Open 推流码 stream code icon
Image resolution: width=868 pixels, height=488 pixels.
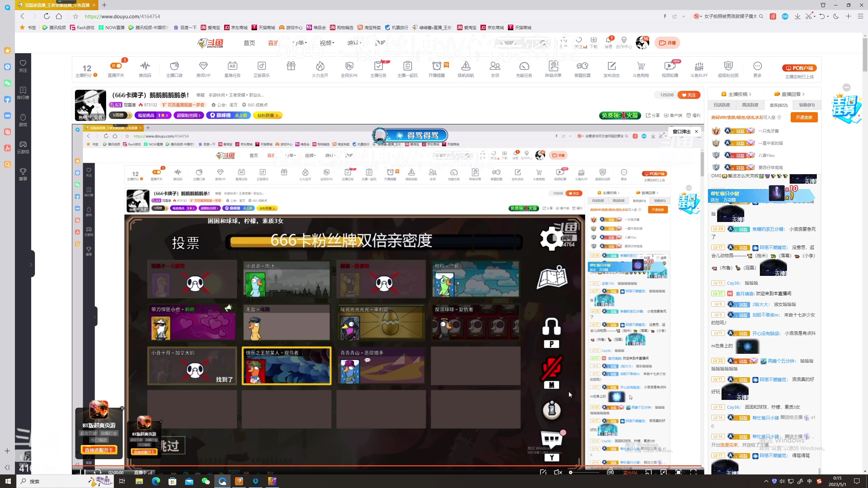[145, 66]
